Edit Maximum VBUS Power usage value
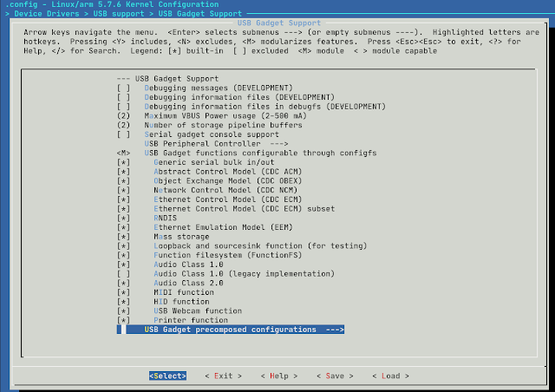The image size is (555, 392). pyautogui.click(x=124, y=115)
